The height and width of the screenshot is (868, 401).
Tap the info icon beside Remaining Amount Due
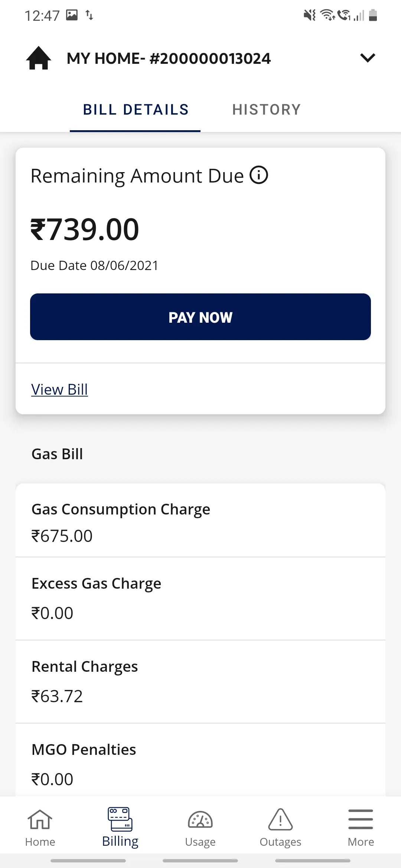click(260, 175)
